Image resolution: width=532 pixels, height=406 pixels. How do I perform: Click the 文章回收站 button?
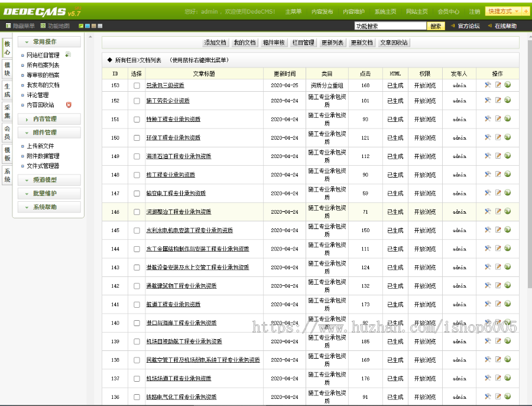(x=394, y=43)
